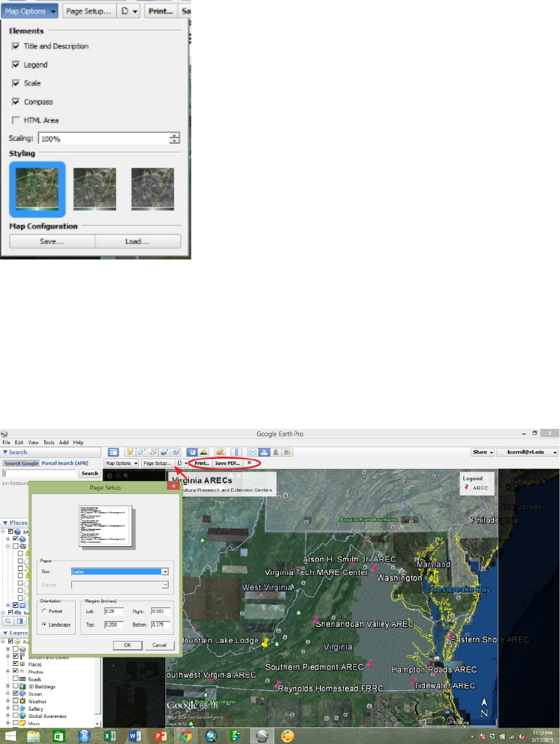Switch to Parcel Search (APN) tab
560x744 pixels.
point(65,463)
